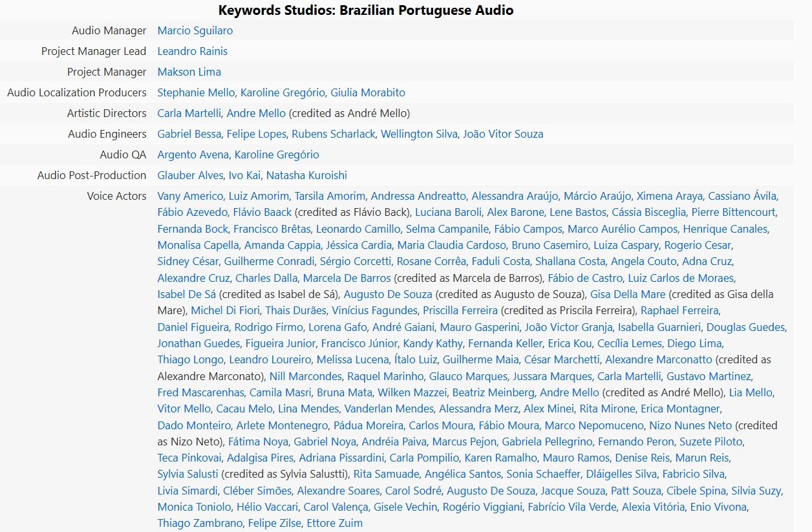Click Luiz Carlos de Moraes link
The height and width of the screenshot is (532, 812).
pos(681,278)
